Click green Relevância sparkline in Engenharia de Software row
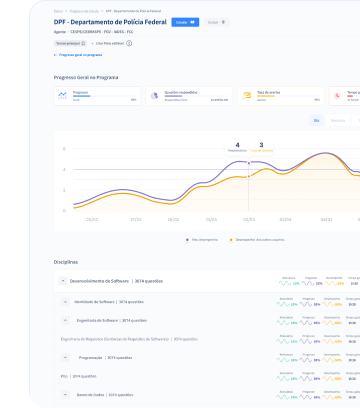 click(x=283, y=323)
